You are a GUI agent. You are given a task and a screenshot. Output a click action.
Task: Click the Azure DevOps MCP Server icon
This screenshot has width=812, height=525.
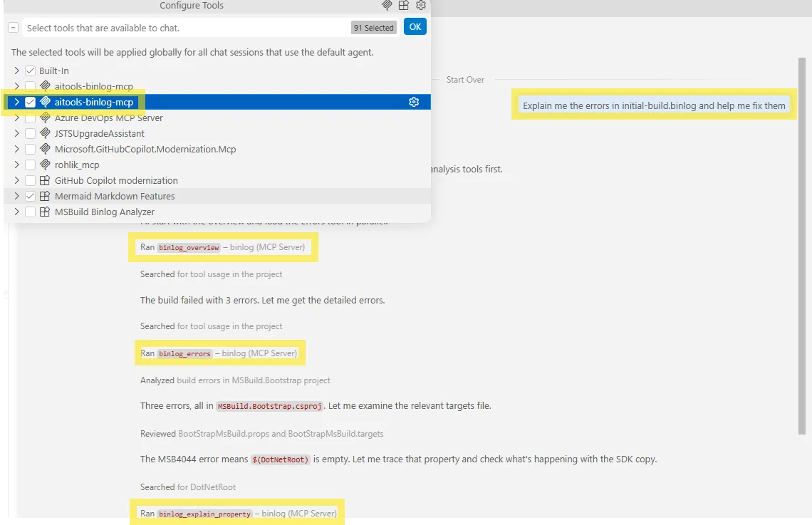coord(45,118)
